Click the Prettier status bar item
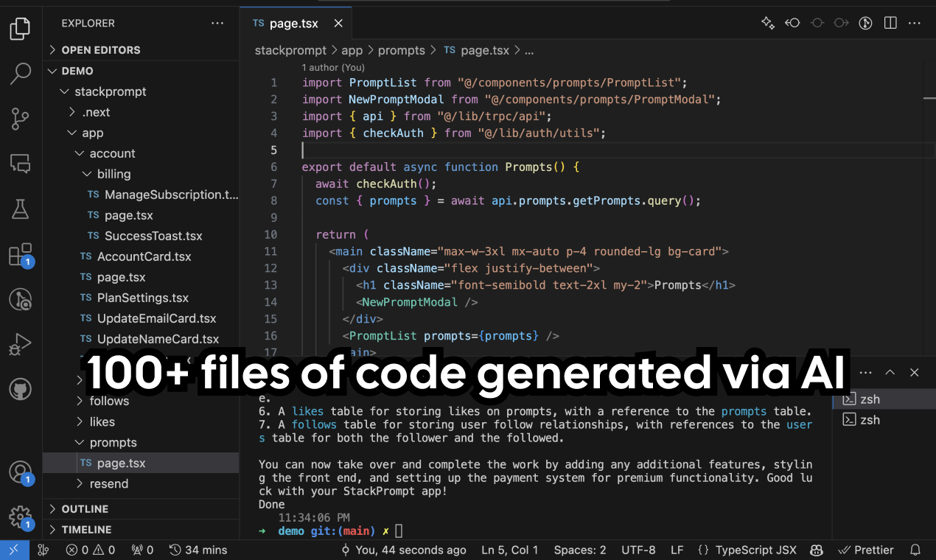The image size is (936, 560). [866, 550]
